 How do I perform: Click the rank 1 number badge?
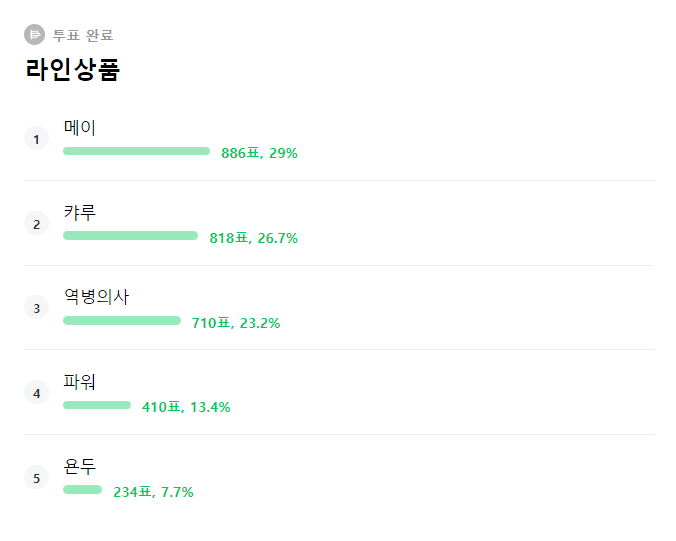[x=36, y=139]
